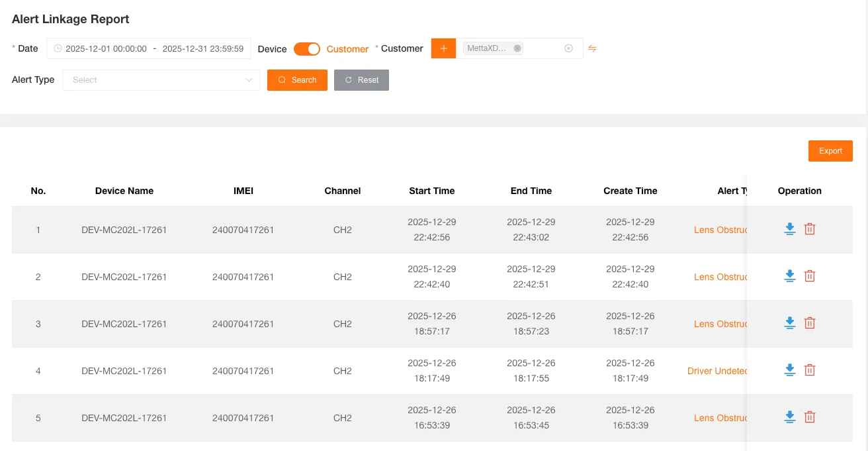Click the swap arrows icon beside customer field
Image resolution: width=868 pixels, height=451 pixels.
coord(592,48)
